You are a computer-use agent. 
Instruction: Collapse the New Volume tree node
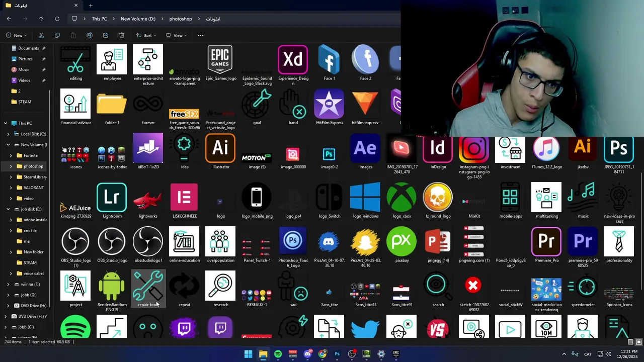click(8, 145)
